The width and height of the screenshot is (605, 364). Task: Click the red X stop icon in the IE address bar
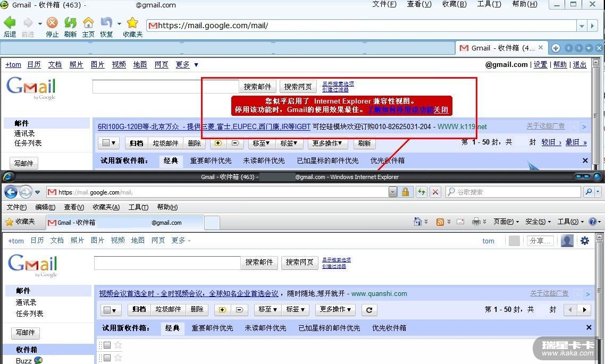(x=435, y=192)
